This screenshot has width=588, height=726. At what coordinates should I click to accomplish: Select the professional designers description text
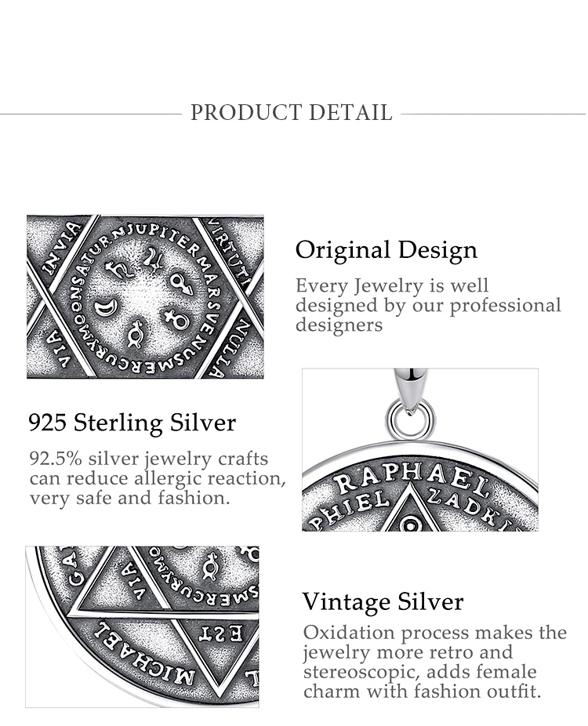428,305
